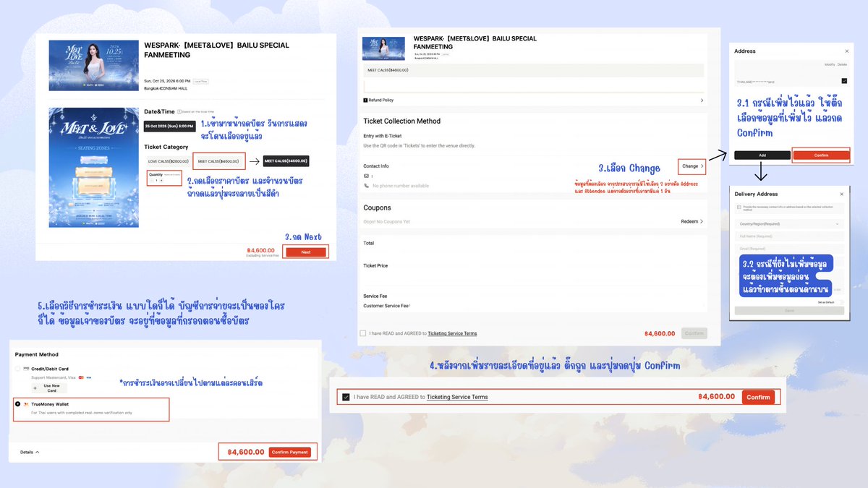868x488 pixels.
Task: Select the Credit/Debit Card payment option
Action: (18, 369)
